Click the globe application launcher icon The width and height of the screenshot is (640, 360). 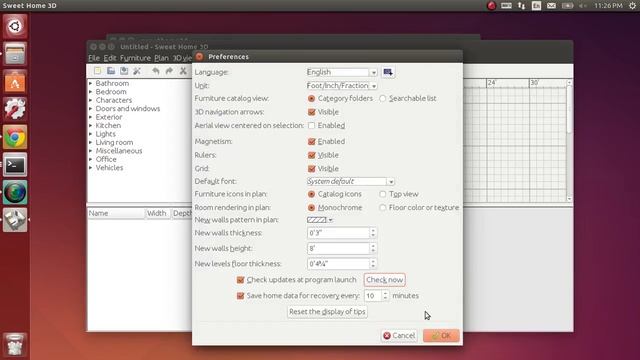[x=15, y=192]
